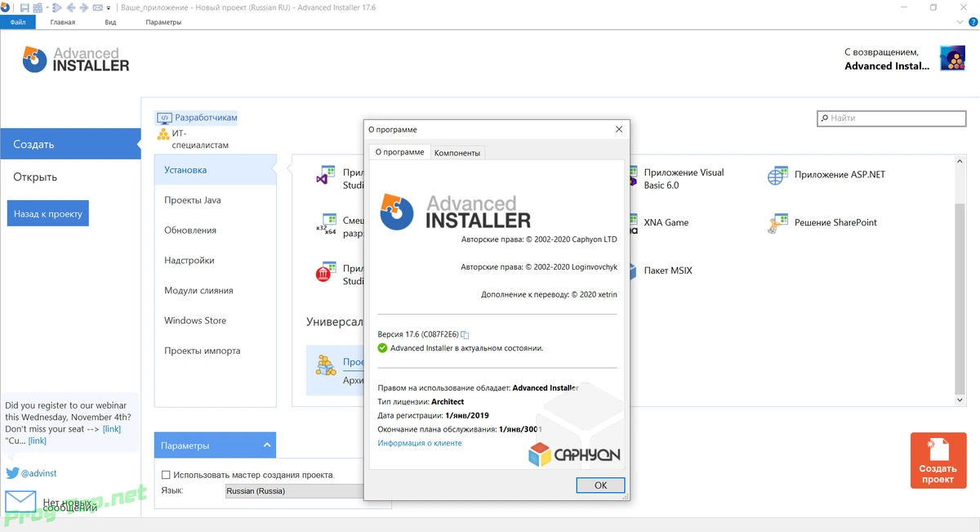Click the Создать проект button

tap(938, 461)
